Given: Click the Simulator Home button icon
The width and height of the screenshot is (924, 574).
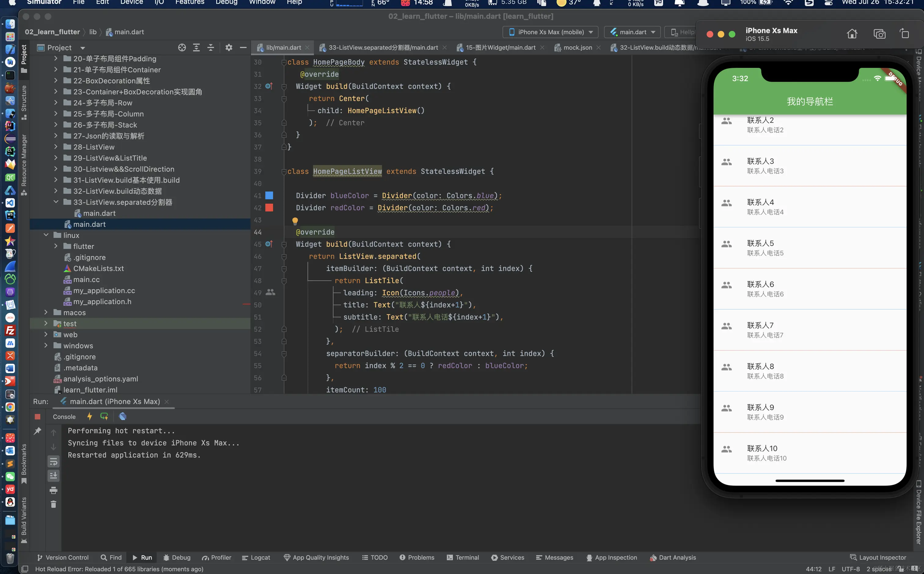Looking at the screenshot, I should pos(852,34).
